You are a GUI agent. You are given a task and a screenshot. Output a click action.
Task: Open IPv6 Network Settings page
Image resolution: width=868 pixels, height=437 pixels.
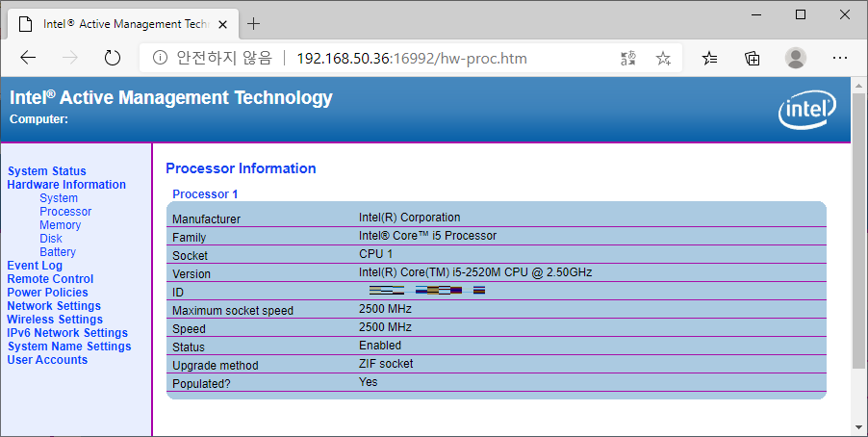(67, 332)
